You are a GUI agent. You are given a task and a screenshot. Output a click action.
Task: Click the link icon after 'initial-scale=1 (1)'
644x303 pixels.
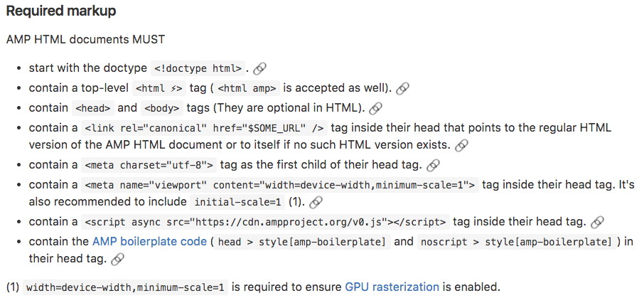pos(316,202)
